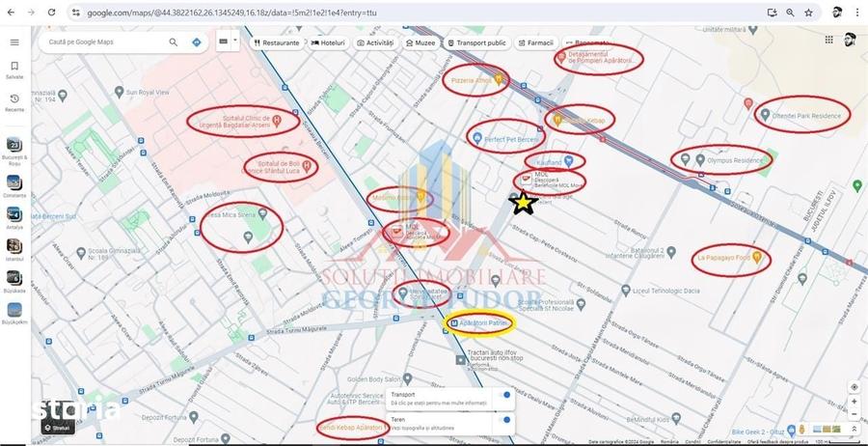Open recent search Büyükada
This screenshot has width=868, height=446.
[x=14, y=282]
